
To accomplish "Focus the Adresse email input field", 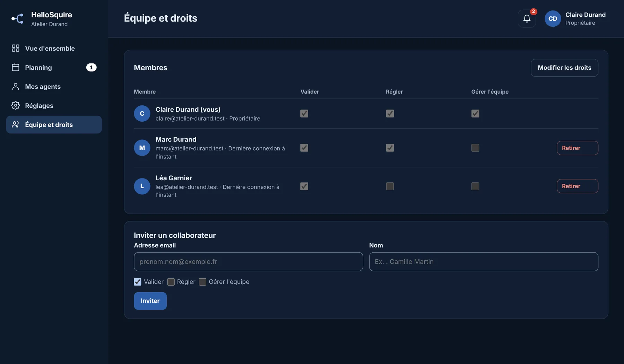I will [248, 262].
